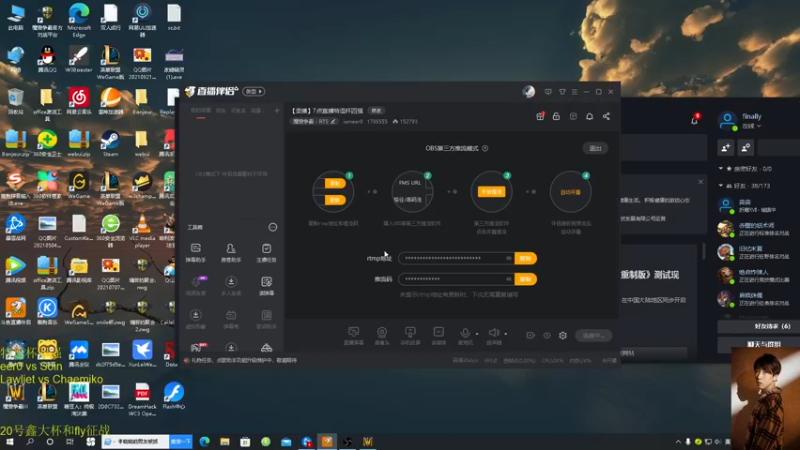The image size is (800, 450).
Task: Click find group icon in friends panel
Action: click(745, 148)
